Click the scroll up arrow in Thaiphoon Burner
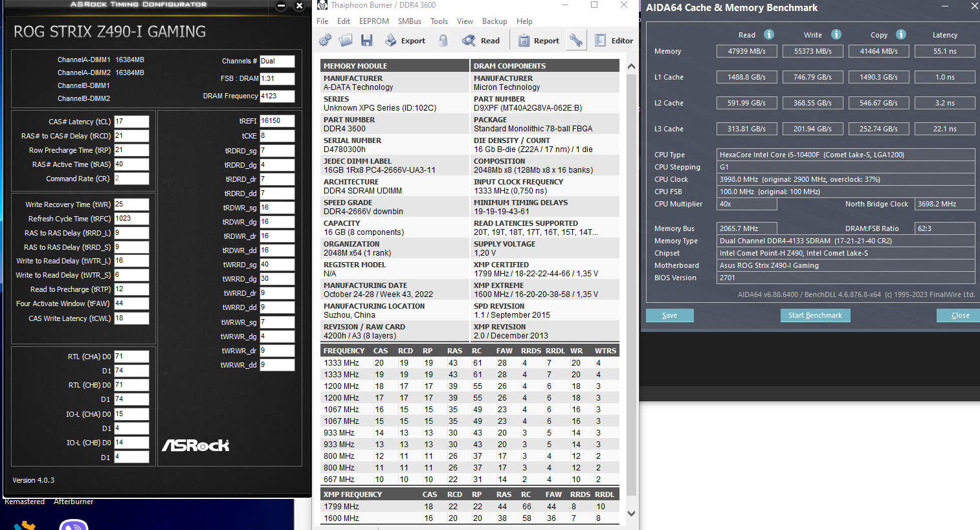Viewport: 980px width, 530px height. 631,66
